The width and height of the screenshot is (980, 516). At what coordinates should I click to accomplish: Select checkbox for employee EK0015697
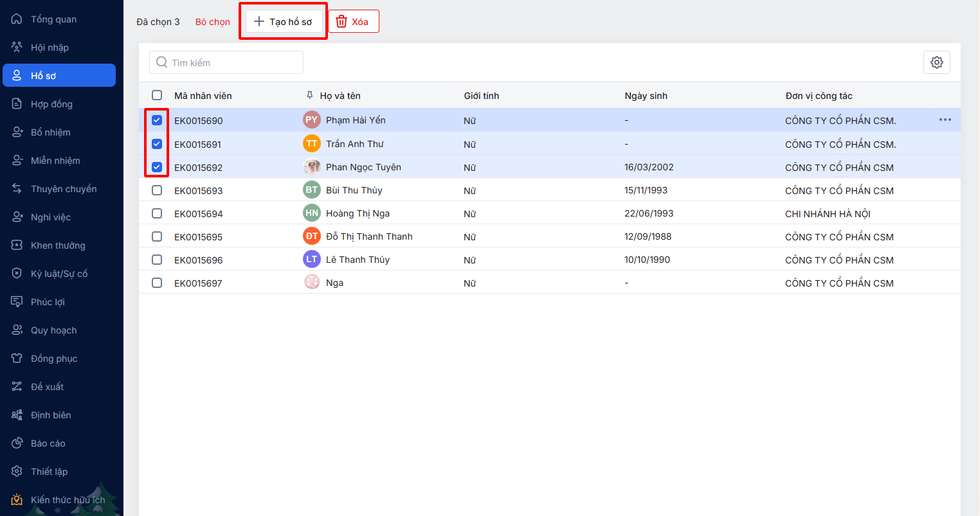[157, 283]
